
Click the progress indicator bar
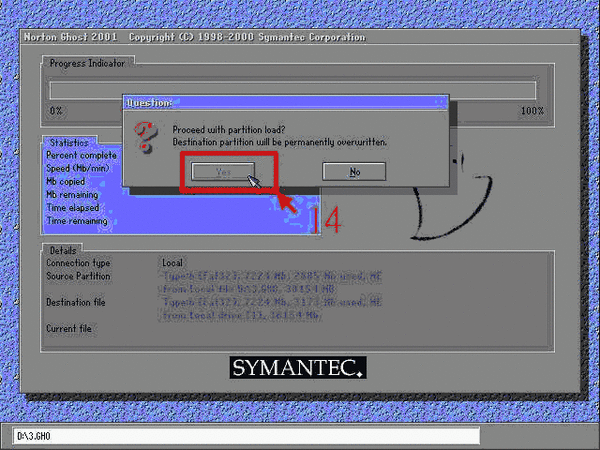293,90
